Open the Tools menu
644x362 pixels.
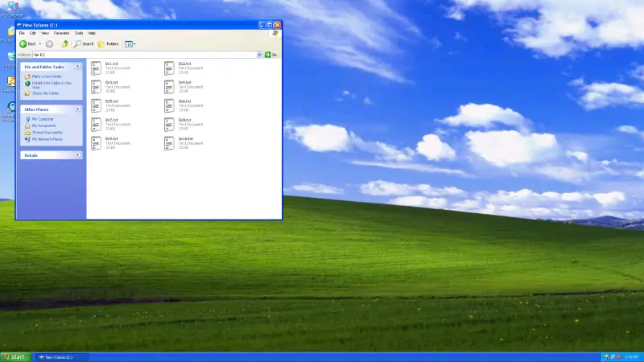click(79, 33)
